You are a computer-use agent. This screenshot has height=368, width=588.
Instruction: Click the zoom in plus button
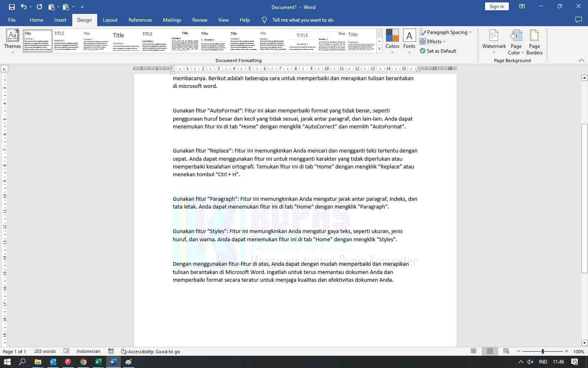(566, 351)
